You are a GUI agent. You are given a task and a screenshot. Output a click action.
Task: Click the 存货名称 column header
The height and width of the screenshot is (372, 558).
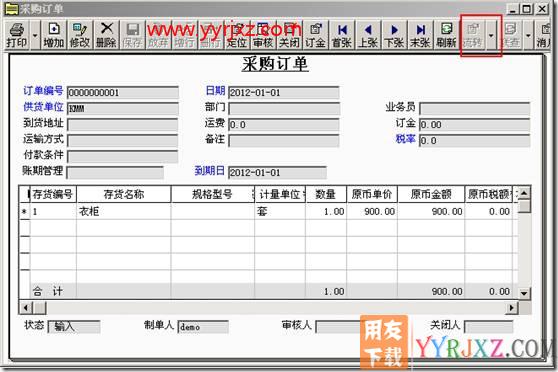point(123,194)
